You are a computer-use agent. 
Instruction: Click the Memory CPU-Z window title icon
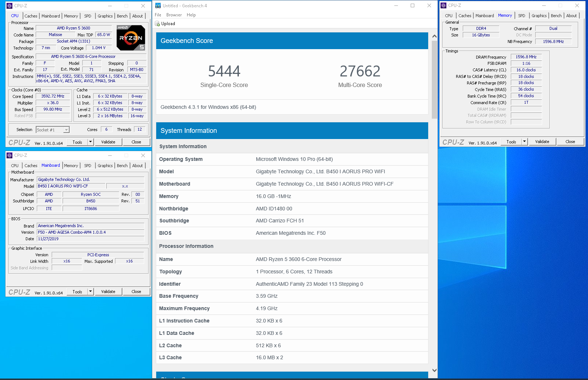tap(443, 5)
